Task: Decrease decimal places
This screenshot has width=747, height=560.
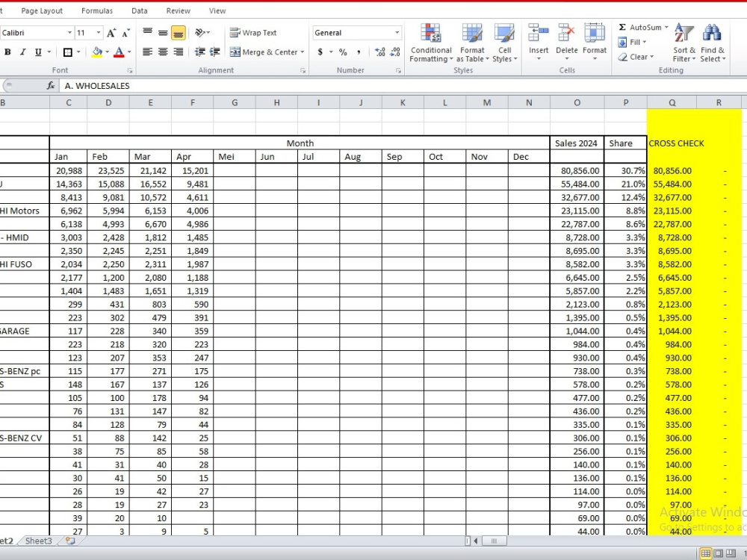Action: 395,52
